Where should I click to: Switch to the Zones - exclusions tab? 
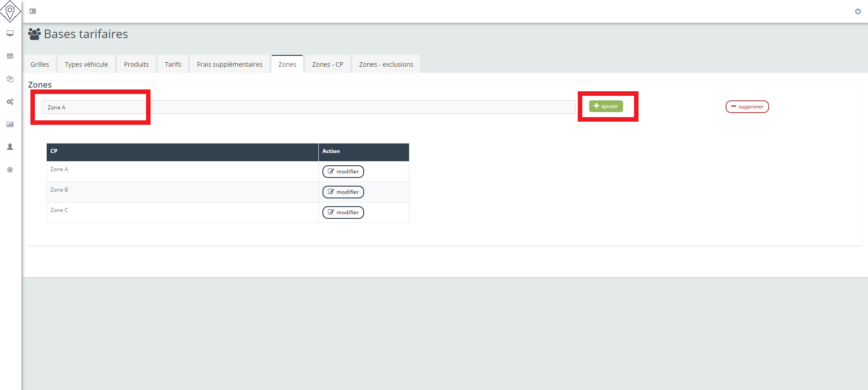pos(386,64)
